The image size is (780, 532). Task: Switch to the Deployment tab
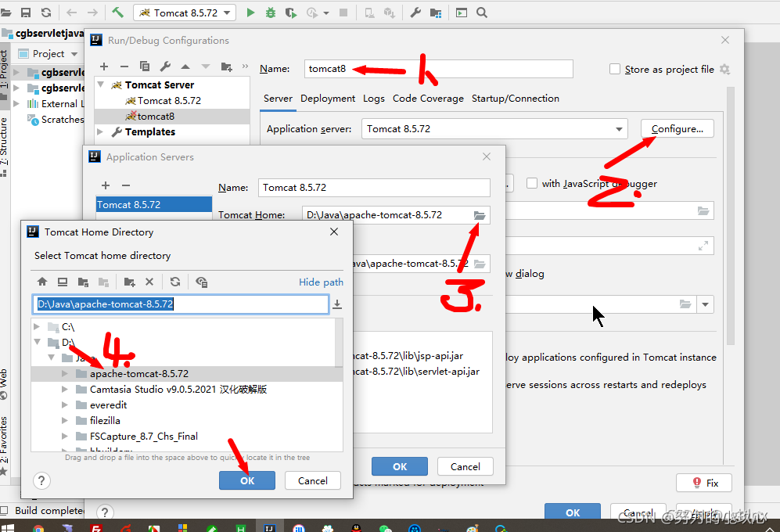(x=327, y=98)
